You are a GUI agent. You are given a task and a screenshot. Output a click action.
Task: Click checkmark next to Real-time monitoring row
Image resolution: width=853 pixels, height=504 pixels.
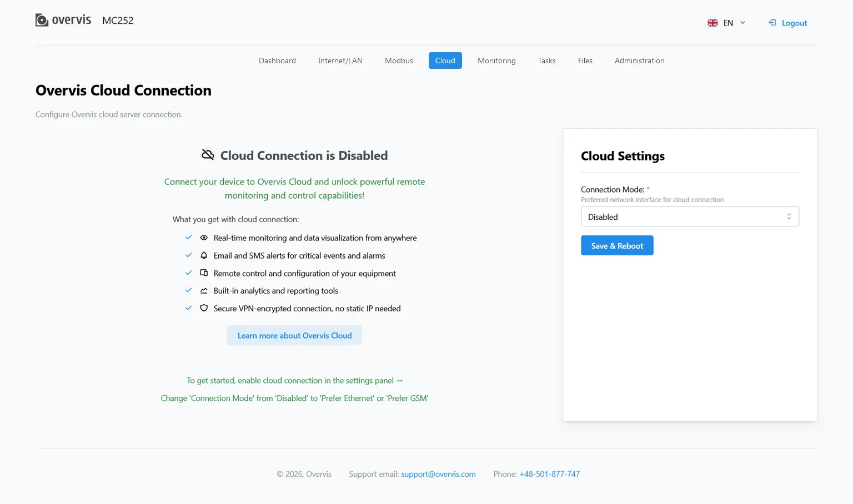coord(188,238)
